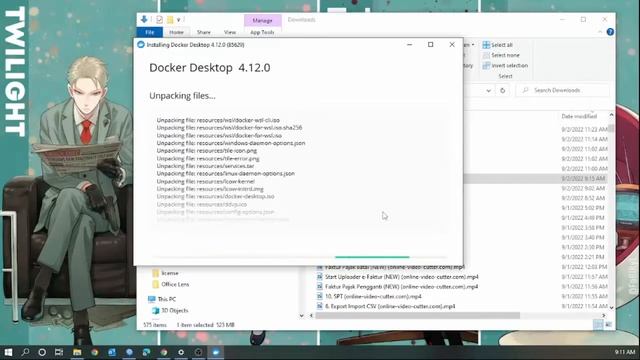This screenshot has width=640, height=360.
Task: Click the Manage contextual tab
Action: [x=262, y=20]
